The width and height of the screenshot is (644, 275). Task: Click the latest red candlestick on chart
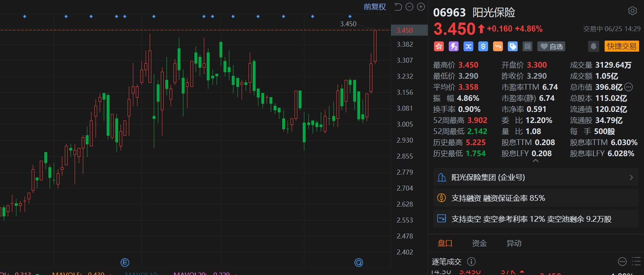tap(375, 46)
